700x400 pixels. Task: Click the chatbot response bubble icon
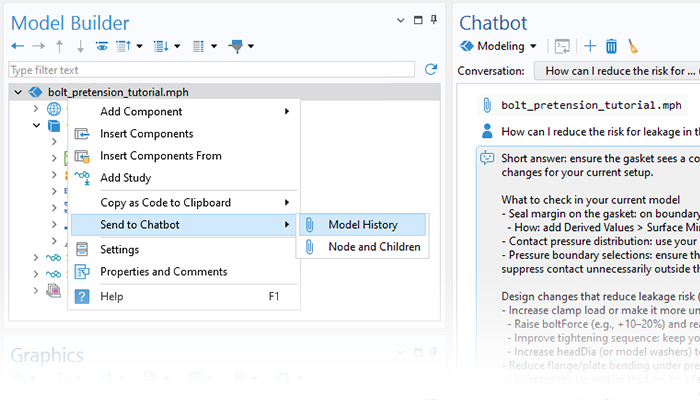coord(487,158)
